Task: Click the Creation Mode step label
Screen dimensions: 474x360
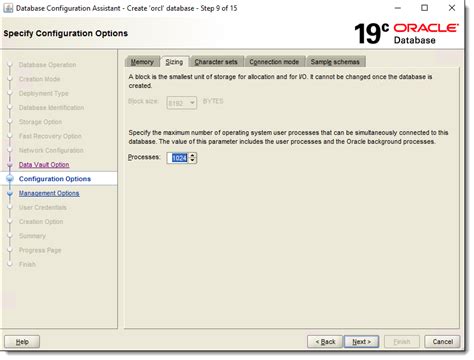Action: coord(39,79)
